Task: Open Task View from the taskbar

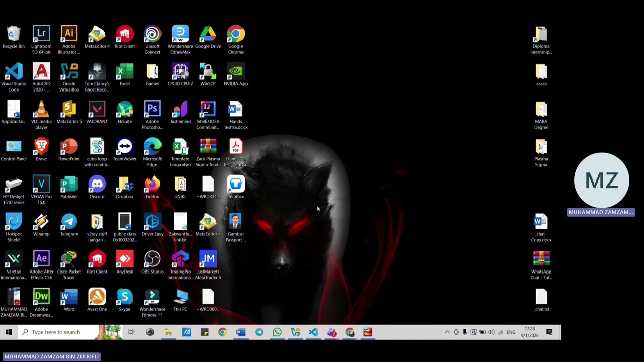Action: point(132,332)
